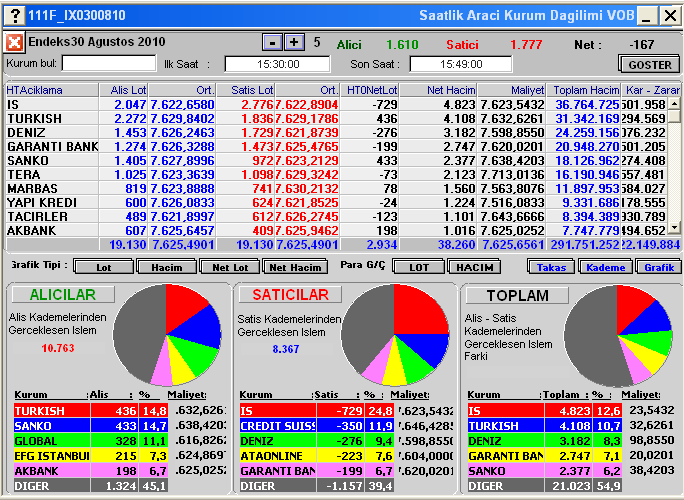Edit the Ilk Saat time field

(x=277, y=64)
